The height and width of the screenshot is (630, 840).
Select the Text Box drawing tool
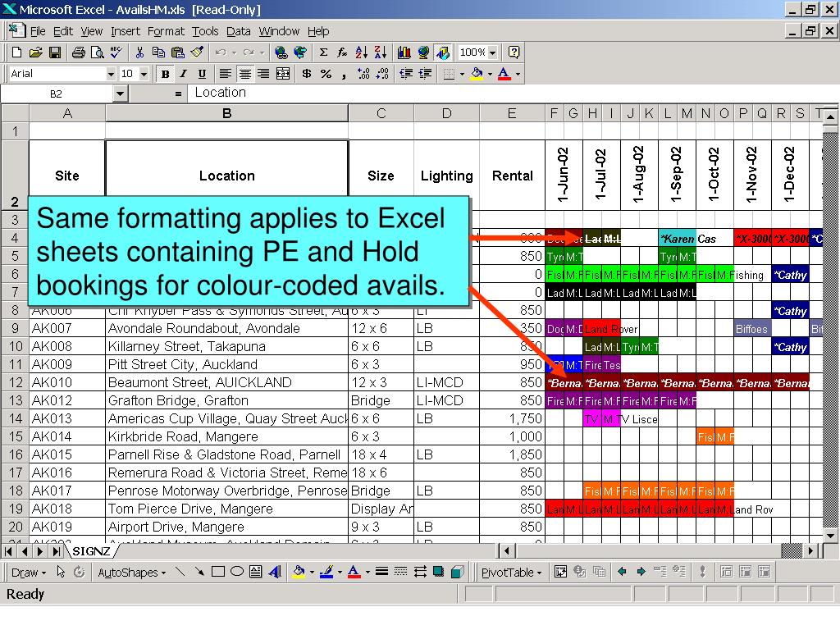pos(256,572)
